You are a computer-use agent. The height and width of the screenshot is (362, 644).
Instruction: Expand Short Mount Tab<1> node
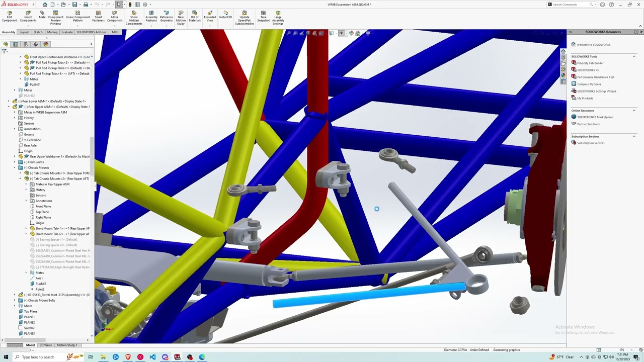(x=26, y=228)
